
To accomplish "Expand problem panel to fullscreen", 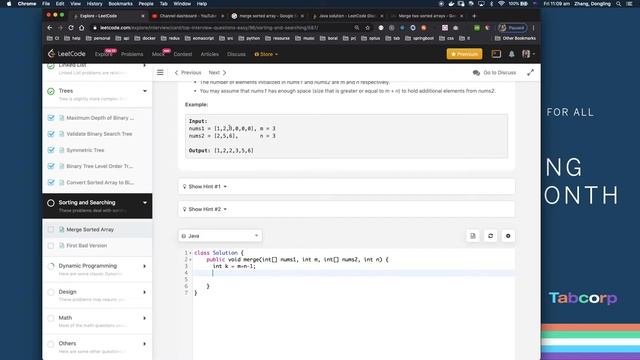I will tap(530, 72).
